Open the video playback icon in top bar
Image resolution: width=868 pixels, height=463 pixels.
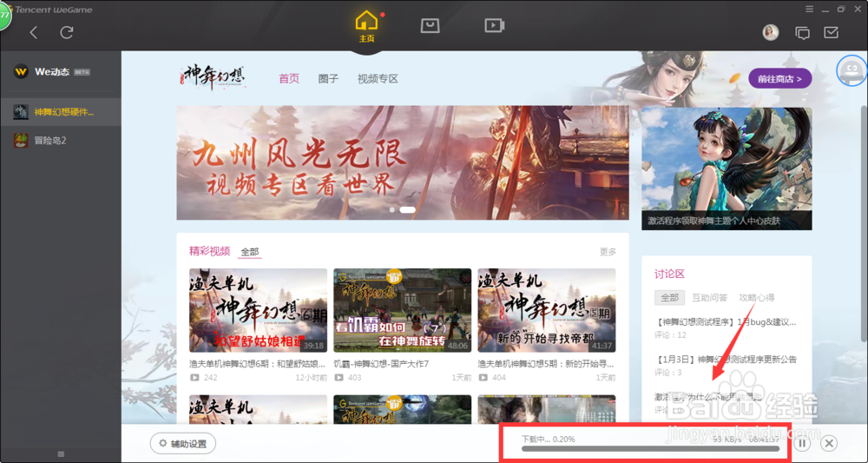click(494, 25)
